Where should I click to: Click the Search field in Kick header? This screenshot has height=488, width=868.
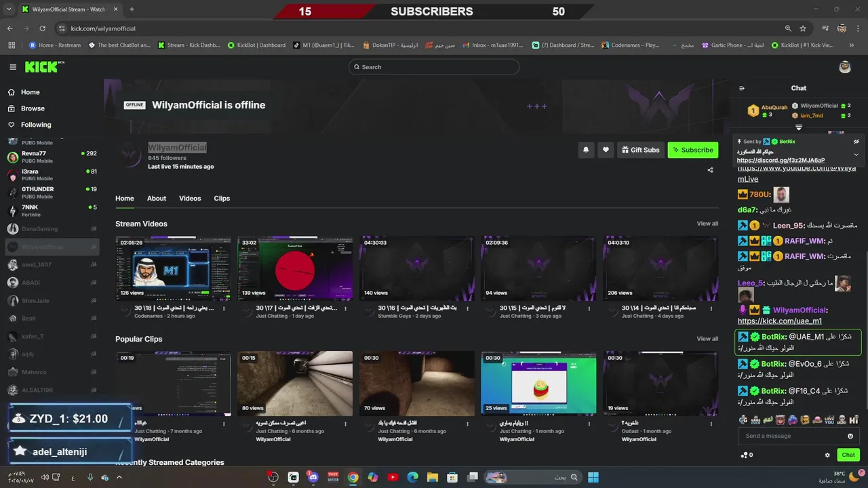pos(434,67)
